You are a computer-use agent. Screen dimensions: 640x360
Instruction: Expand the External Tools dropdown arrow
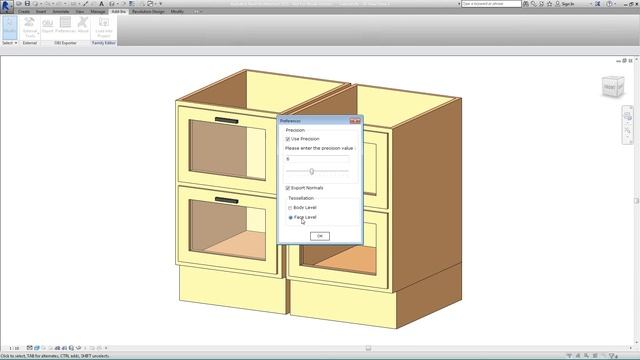tap(38, 33)
